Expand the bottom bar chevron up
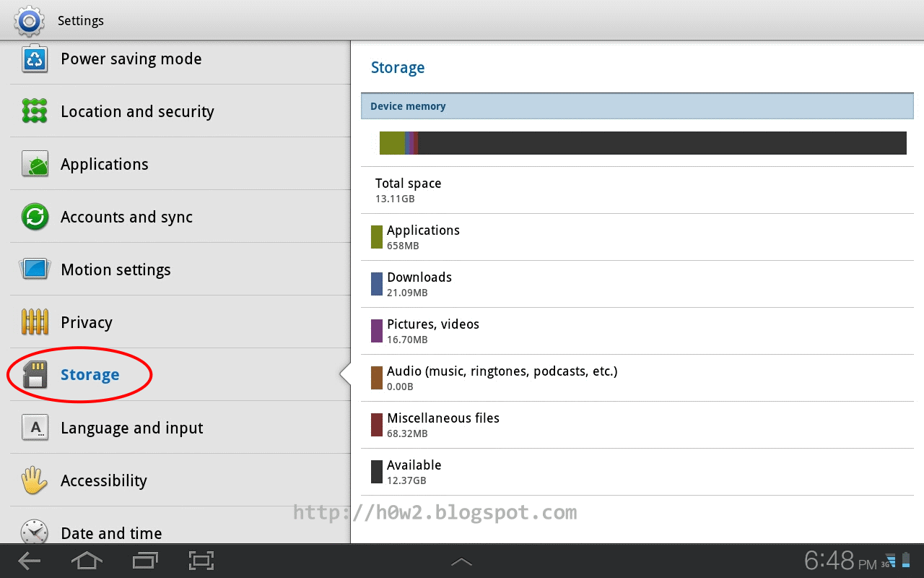Viewport: 924px width, 578px height. point(461,561)
